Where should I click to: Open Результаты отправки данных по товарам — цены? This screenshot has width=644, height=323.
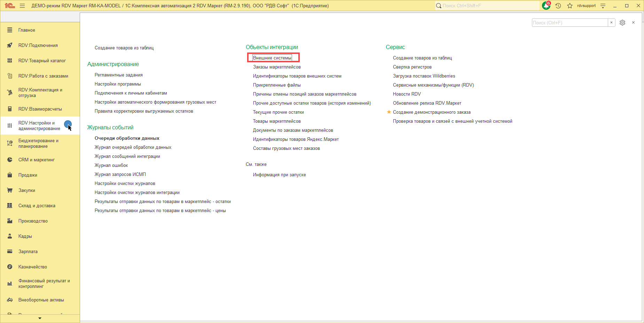tap(160, 210)
